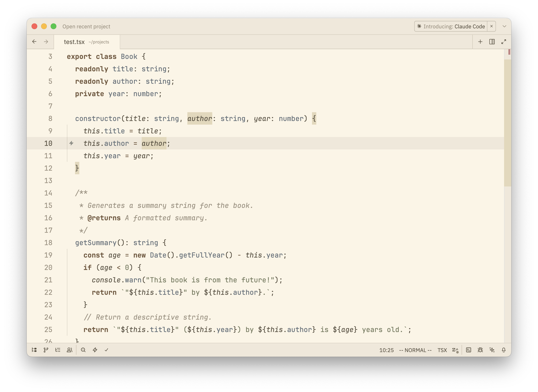Change language via TSX selector
538x392 pixels.
[442, 350]
